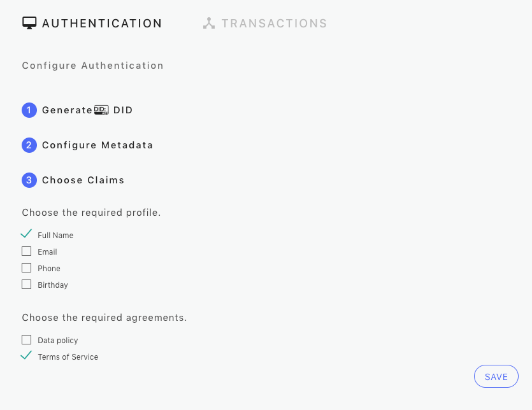Open the Authentication tab
This screenshot has width=532, height=410.
coord(102,24)
